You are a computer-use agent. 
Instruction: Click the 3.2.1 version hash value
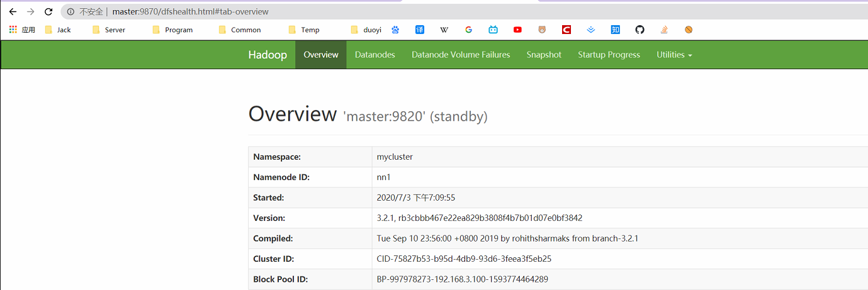[480, 218]
